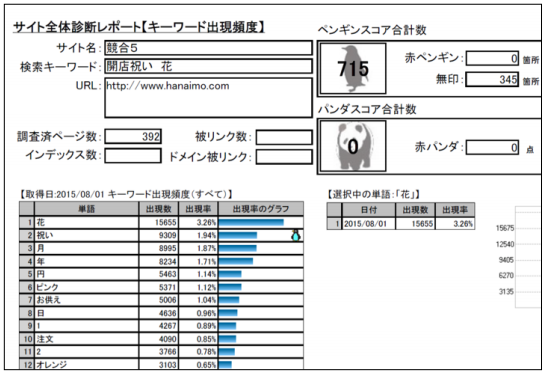
Task: Click the empty インデックス数 field
Action: pyautogui.click(x=133, y=156)
